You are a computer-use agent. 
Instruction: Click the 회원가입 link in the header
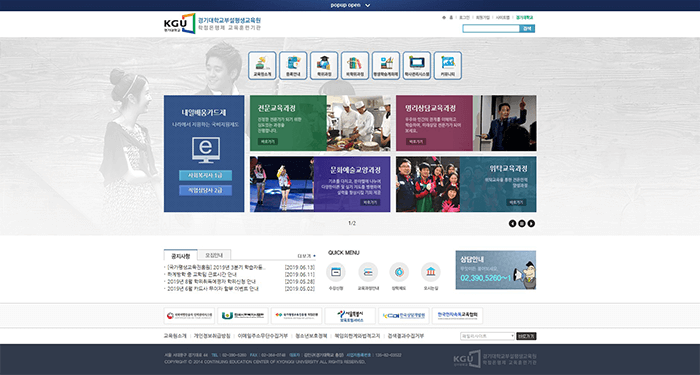coord(482,18)
